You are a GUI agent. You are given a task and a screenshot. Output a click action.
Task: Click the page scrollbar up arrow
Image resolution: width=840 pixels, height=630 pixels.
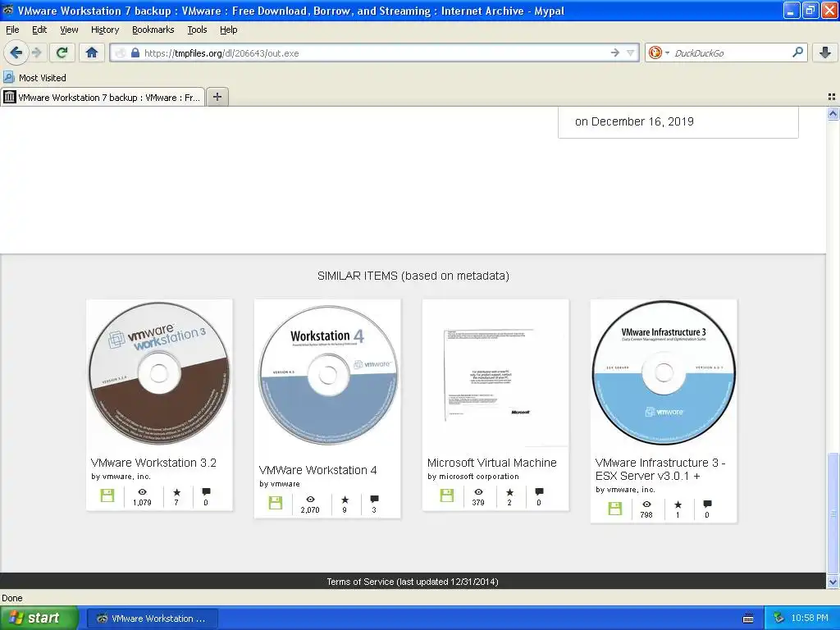[x=833, y=113]
